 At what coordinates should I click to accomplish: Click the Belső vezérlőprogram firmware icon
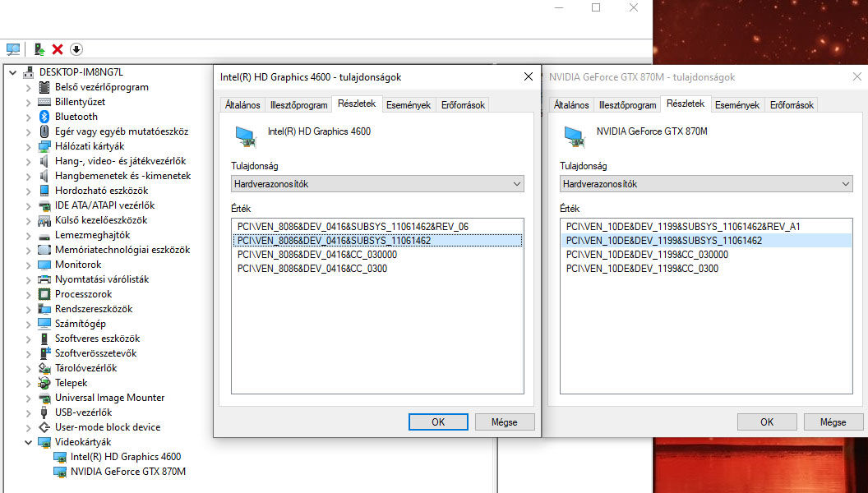point(44,87)
